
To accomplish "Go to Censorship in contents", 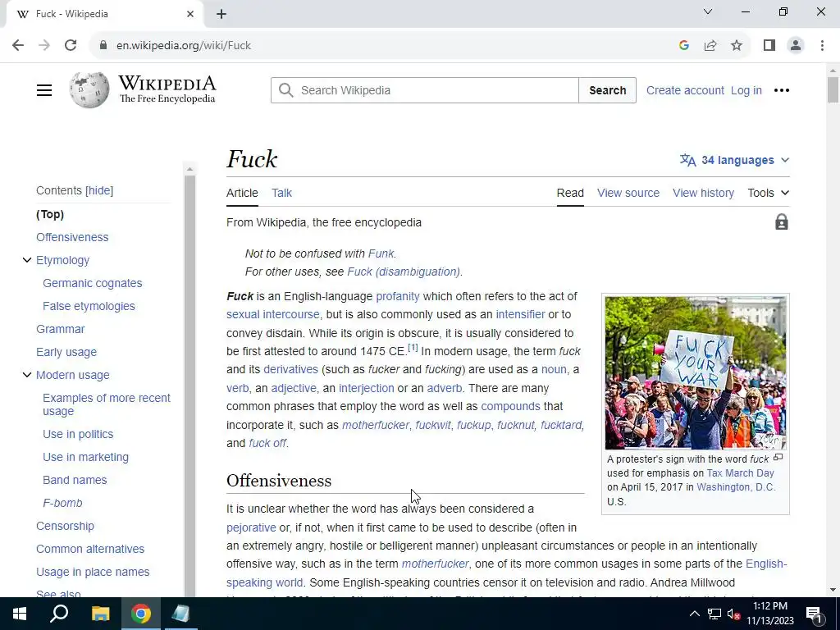I will (65, 526).
